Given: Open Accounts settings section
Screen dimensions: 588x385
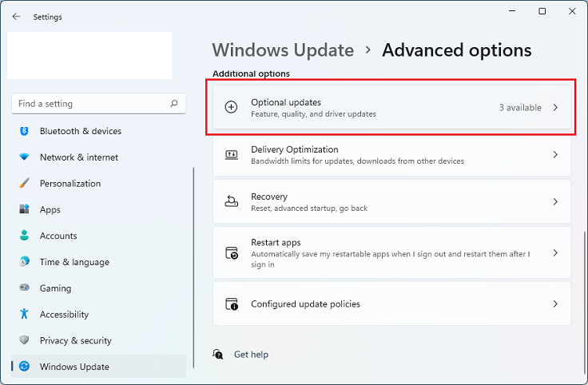Looking at the screenshot, I should coord(98,236).
